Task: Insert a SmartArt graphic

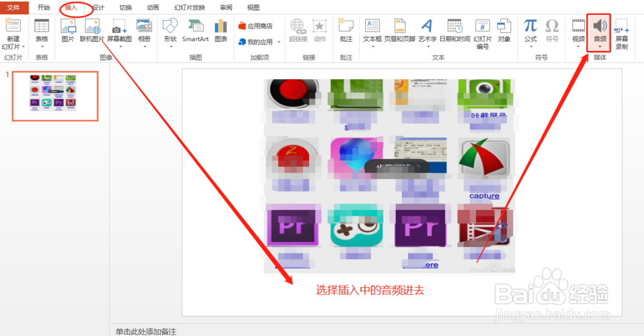Action: click(x=196, y=30)
